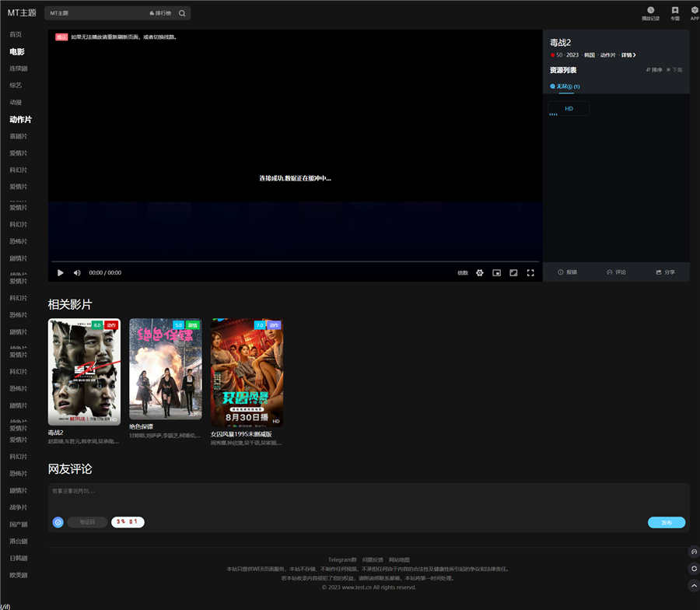The height and width of the screenshot is (610, 700).
Task: Expand movie details via 详情 chevron link
Action: (628, 55)
